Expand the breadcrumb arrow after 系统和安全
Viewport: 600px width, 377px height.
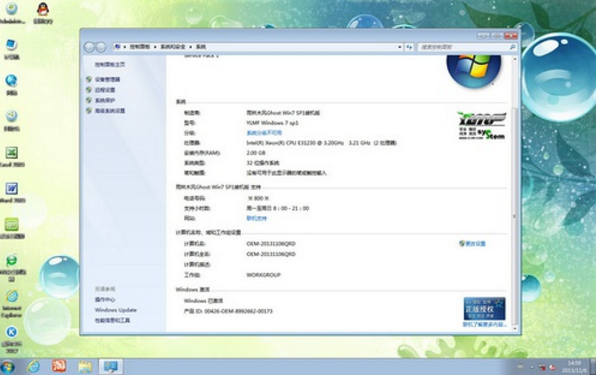[x=191, y=47]
